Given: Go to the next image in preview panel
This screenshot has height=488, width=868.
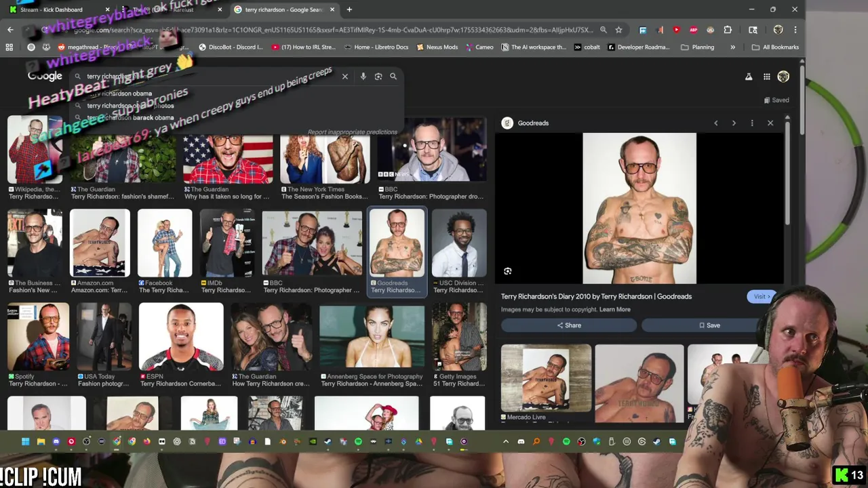Looking at the screenshot, I should tap(734, 123).
